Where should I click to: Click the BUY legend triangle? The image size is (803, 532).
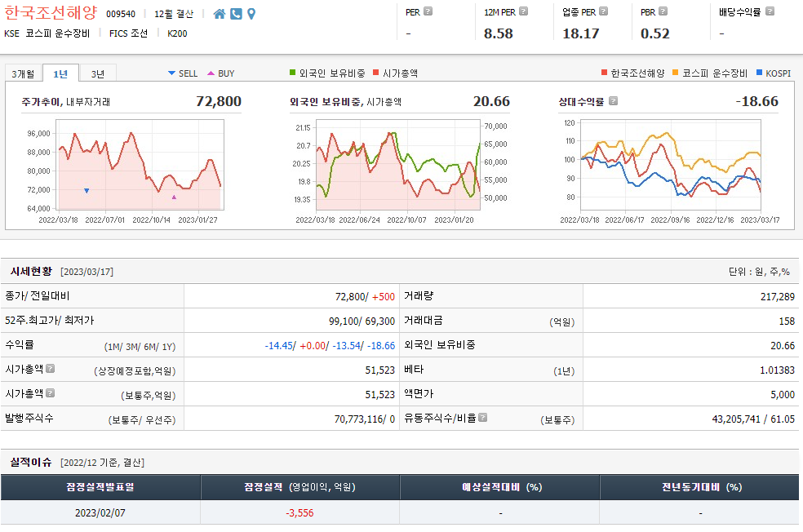211,73
